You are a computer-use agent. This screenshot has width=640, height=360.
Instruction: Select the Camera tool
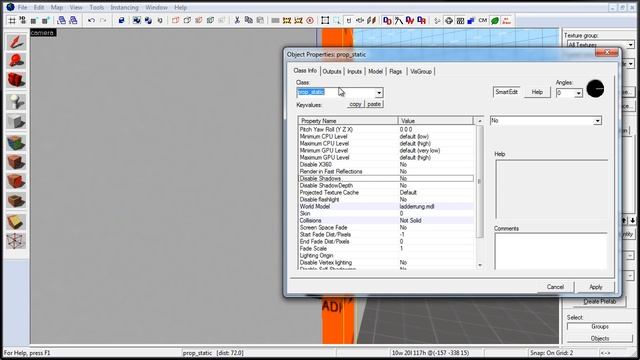(16, 80)
